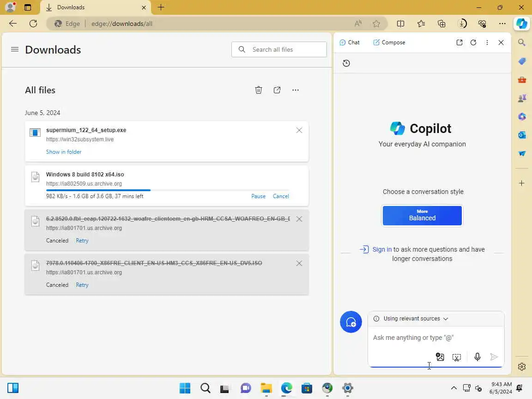Open sidebar Games icon
This screenshot has height=399, width=532.
522,98
